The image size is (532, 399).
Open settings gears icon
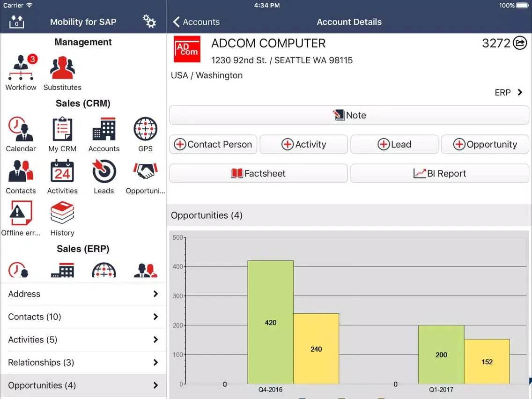click(x=149, y=22)
